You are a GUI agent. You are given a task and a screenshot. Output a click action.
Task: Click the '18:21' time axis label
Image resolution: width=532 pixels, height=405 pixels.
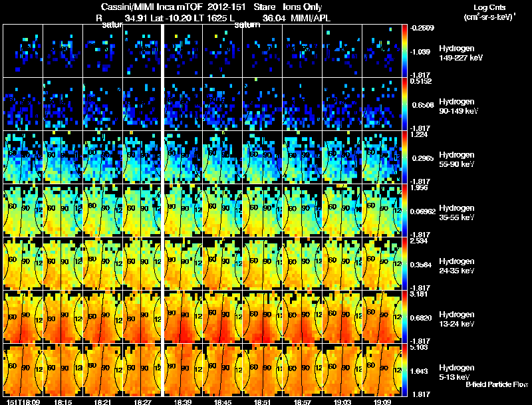coord(102,402)
